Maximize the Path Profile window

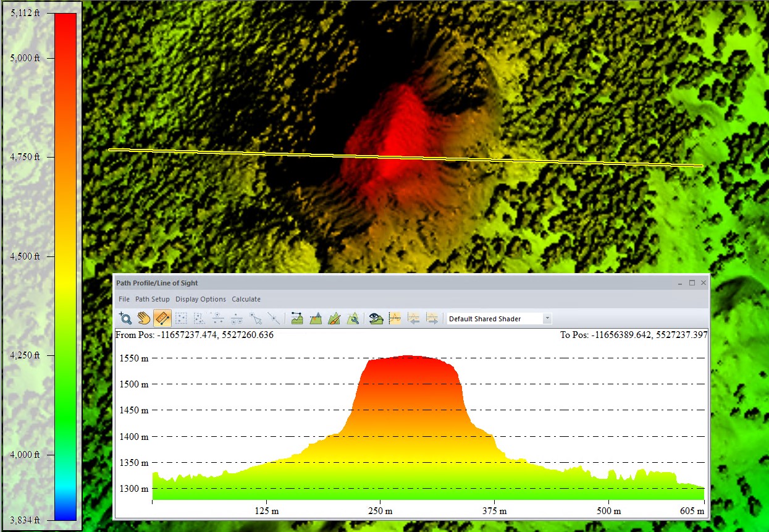(692, 283)
